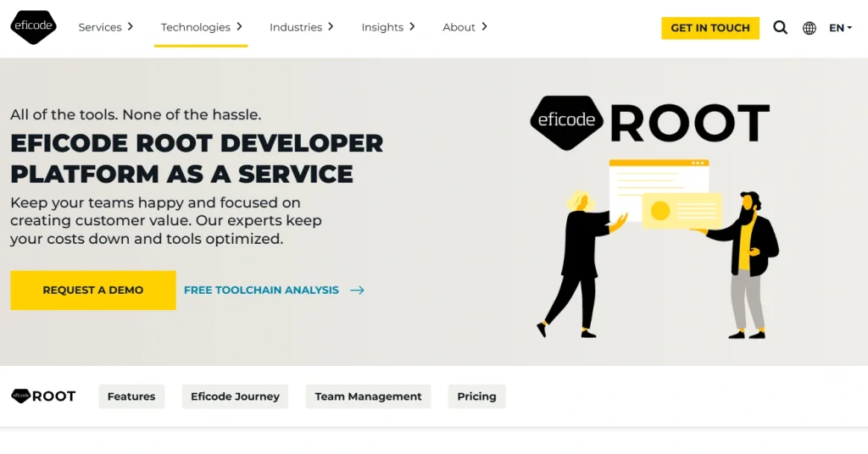868x454 pixels.
Task: Open the Services menu item
Action: (x=100, y=27)
